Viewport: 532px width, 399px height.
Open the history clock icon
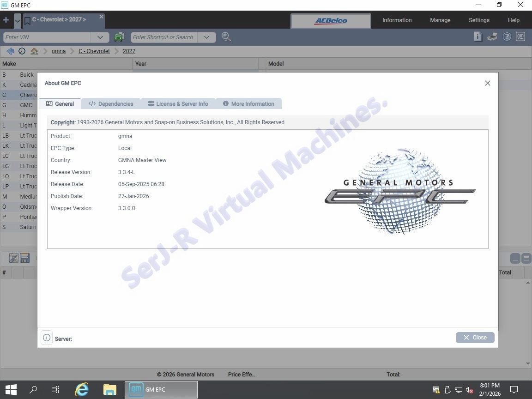click(22, 51)
